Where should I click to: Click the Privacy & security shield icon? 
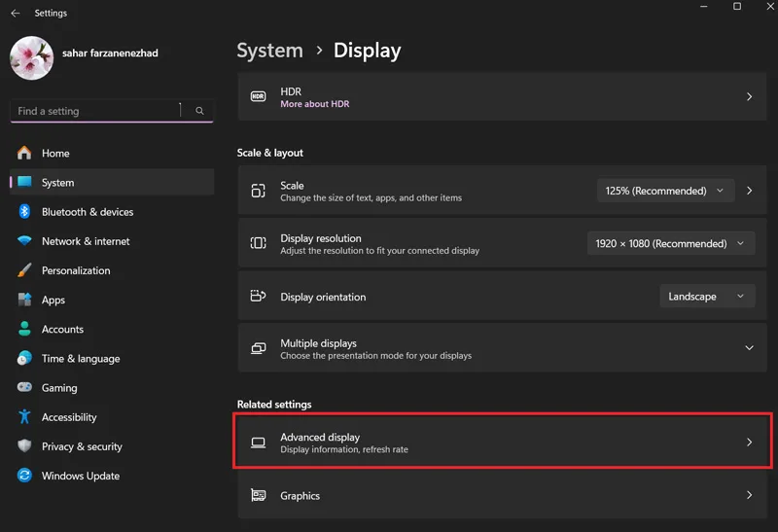[x=24, y=446]
